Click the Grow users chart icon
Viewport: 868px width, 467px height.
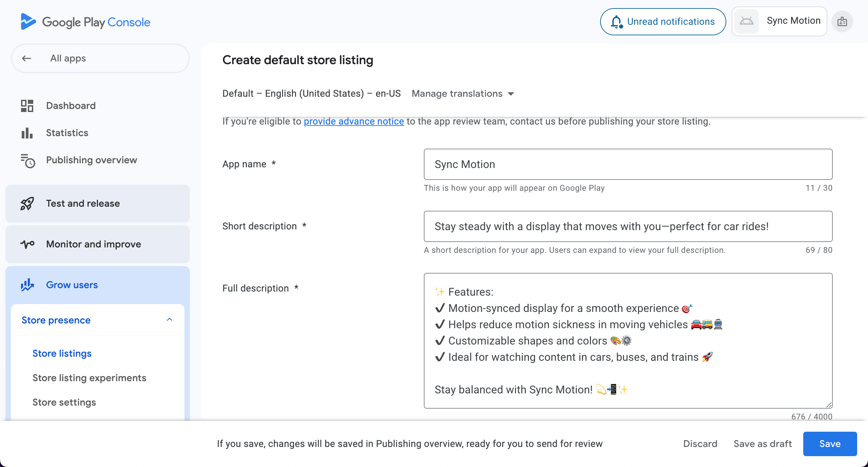point(27,285)
